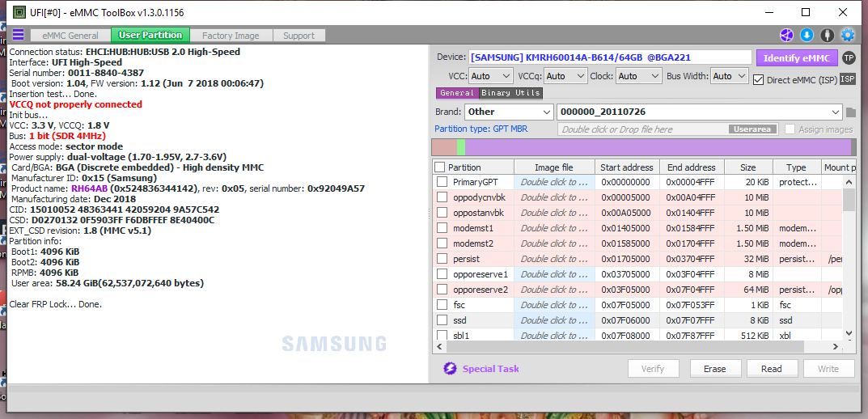
Task: Click the product name RH64AB text
Action: coord(89,188)
